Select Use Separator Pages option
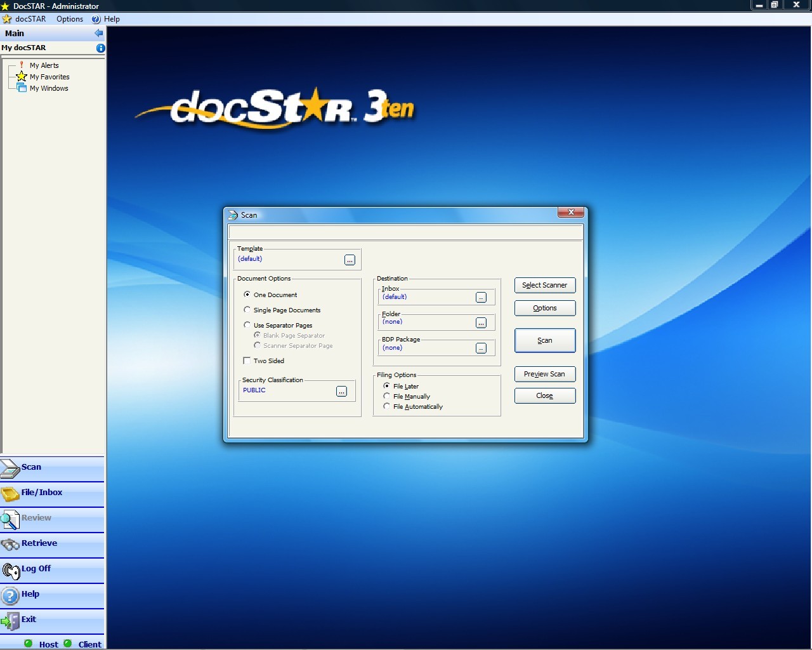 click(247, 325)
